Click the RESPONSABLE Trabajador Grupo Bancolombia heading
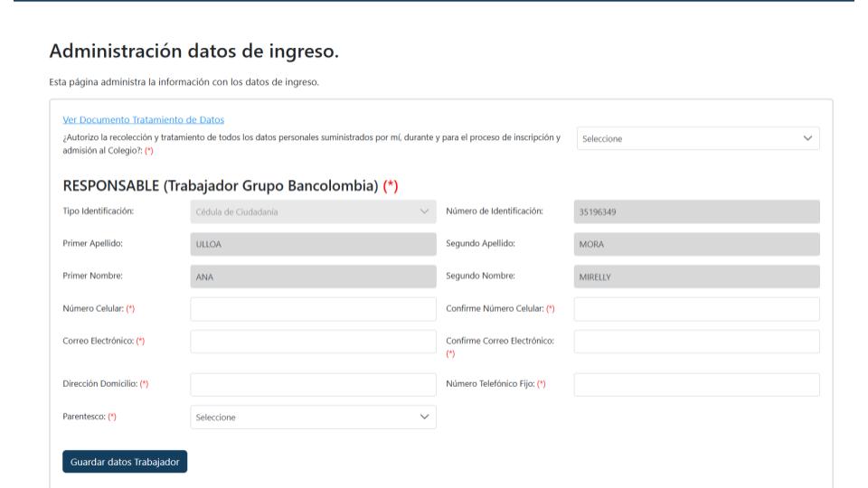This screenshot has height=488, width=868. (x=230, y=186)
